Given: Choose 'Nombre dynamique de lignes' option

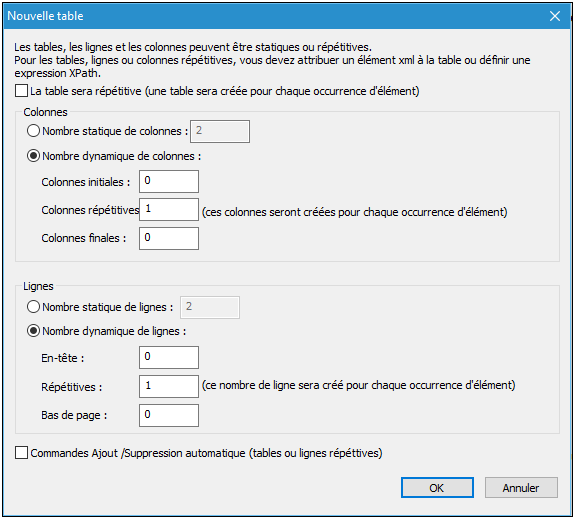Looking at the screenshot, I should (33, 331).
